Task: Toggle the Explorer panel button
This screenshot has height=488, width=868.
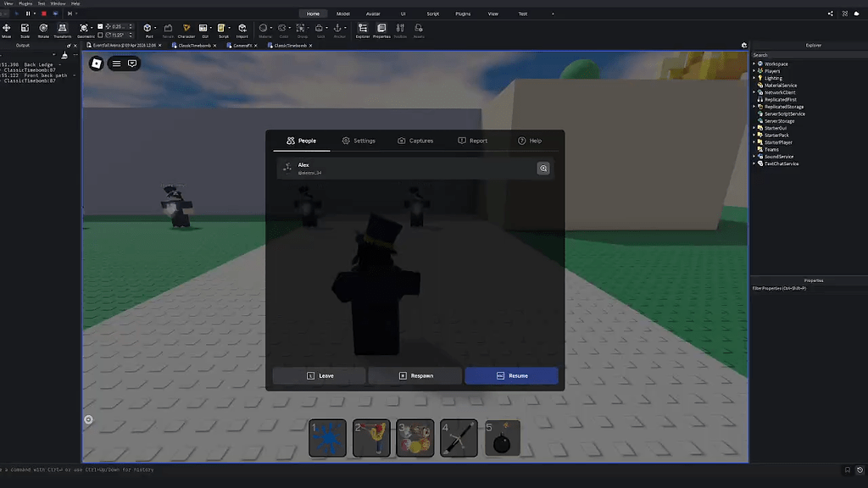Action: (x=363, y=30)
